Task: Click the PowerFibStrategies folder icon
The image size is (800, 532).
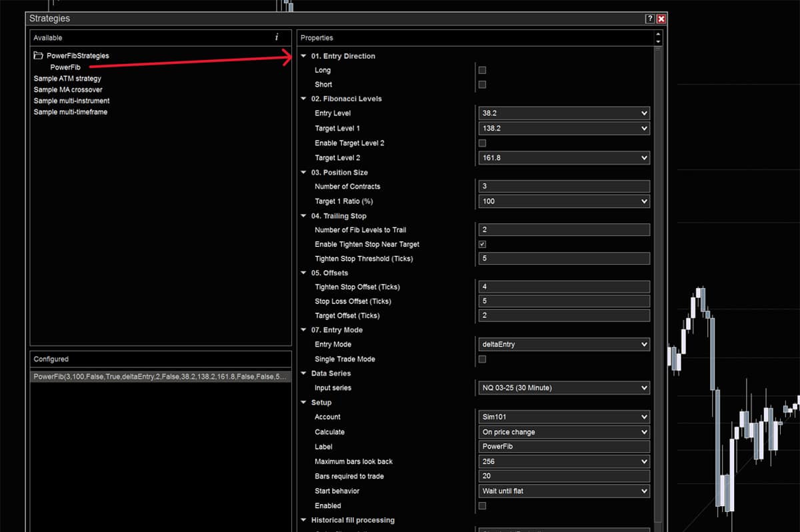Action: click(39, 56)
